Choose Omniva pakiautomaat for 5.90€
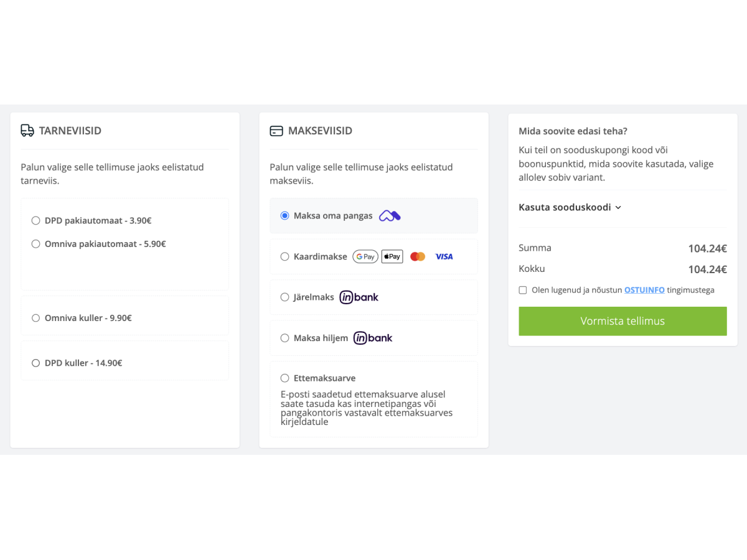 tap(36, 244)
